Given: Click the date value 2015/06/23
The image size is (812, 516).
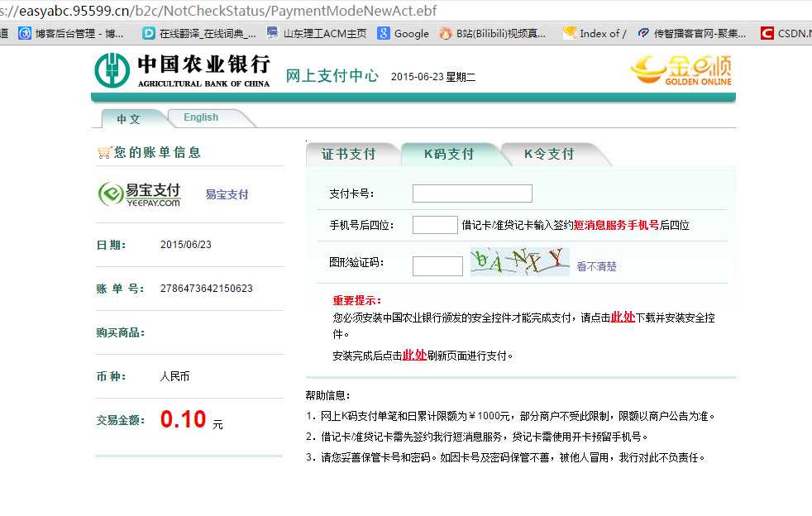Looking at the screenshot, I should coord(186,245).
